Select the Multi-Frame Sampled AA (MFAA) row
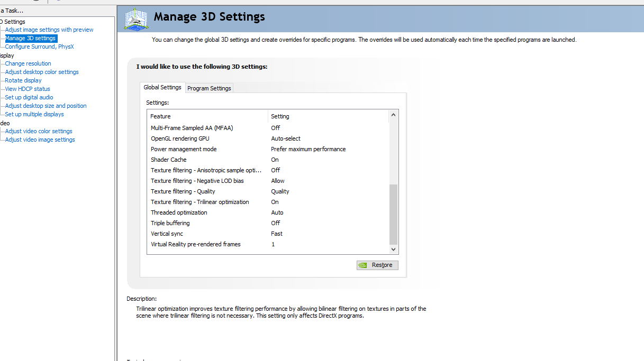Viewport: 644px width, 361px height. pos(268,128)
